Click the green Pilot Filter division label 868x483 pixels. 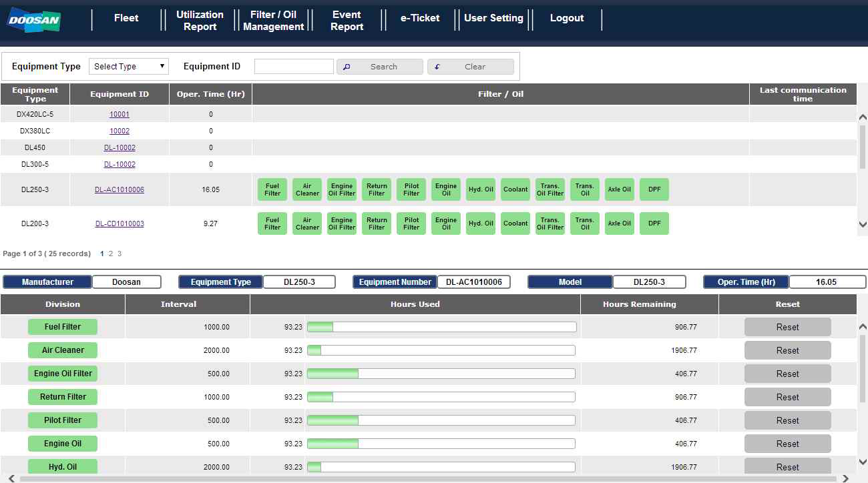coord(63,420)
